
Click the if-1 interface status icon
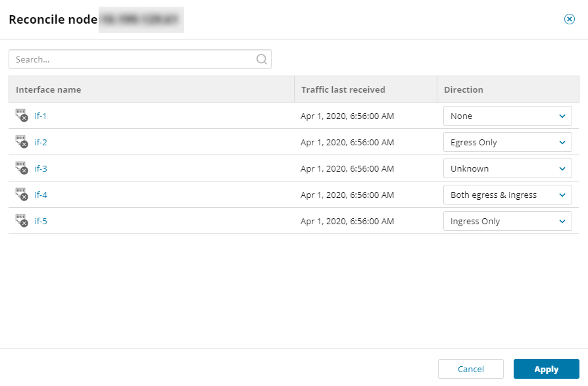(x=22, y=116)
